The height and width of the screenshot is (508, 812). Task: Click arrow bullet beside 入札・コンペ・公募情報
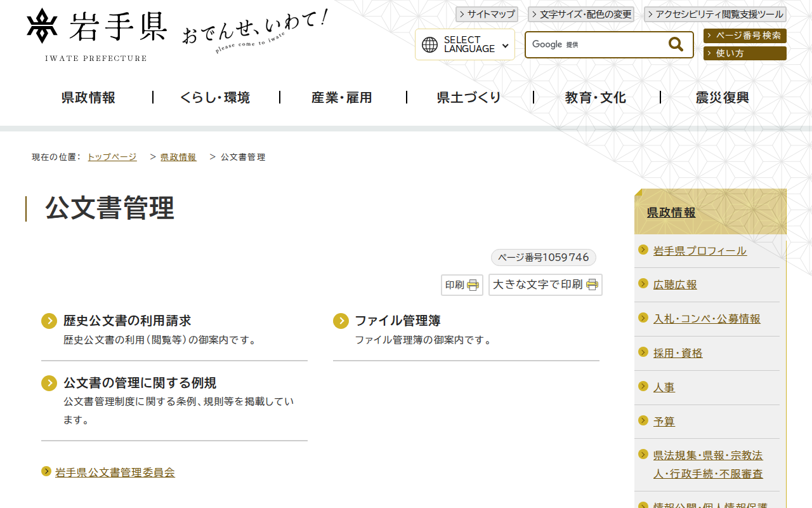point(643,318)
